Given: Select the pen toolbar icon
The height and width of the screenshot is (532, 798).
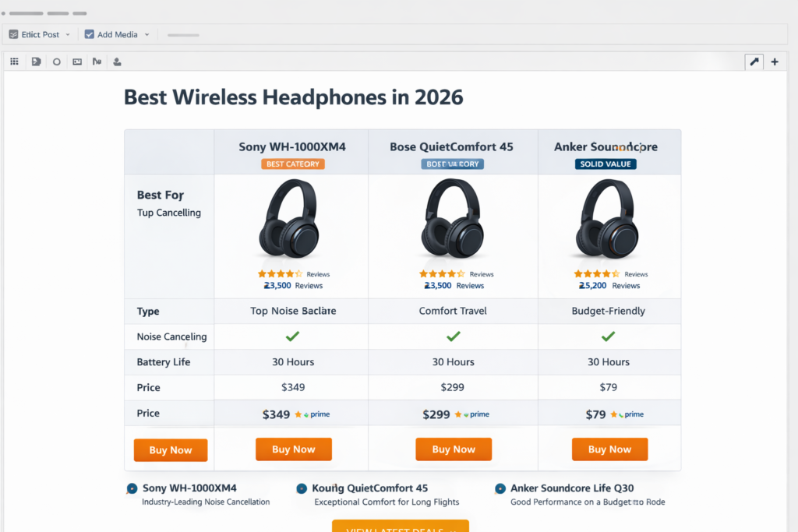Looking at the screenshot, I should point(97,61).
